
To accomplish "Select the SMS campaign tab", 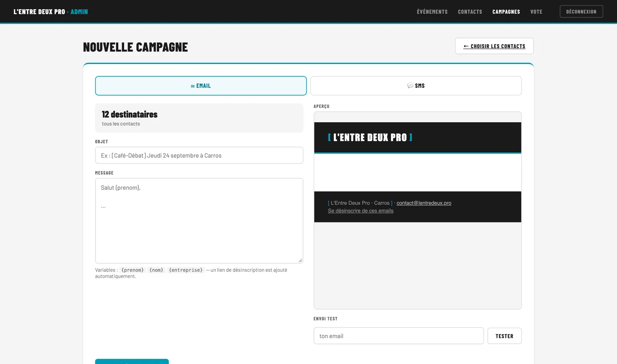I will [416, 86].
